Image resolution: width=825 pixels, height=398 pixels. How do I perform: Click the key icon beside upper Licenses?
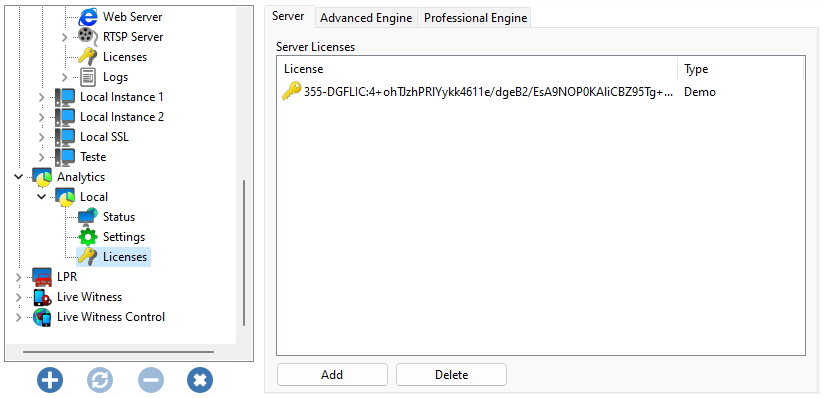point(88,57)
